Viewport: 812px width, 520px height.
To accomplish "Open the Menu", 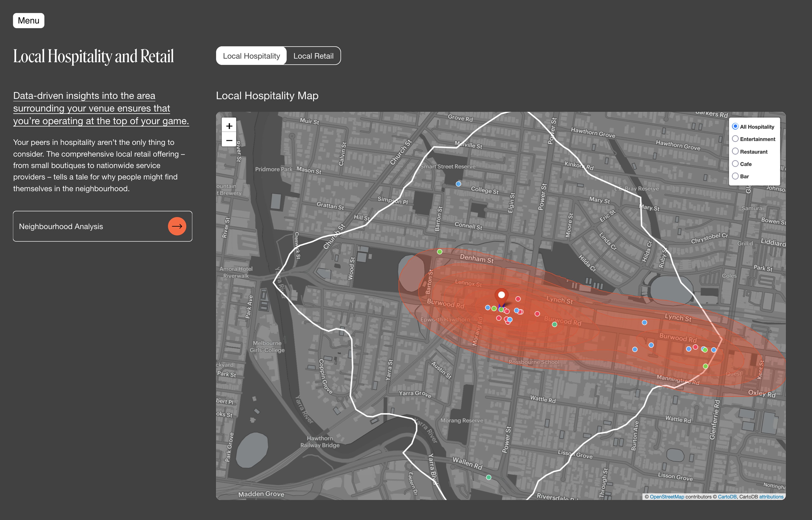I will pos(29,21).
